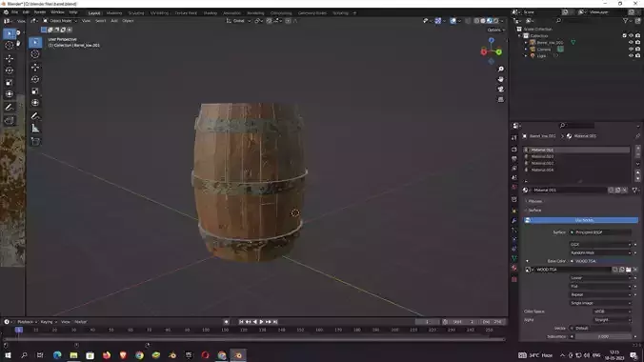Switch to the Sculpting workspace tab

coord(136,13)
